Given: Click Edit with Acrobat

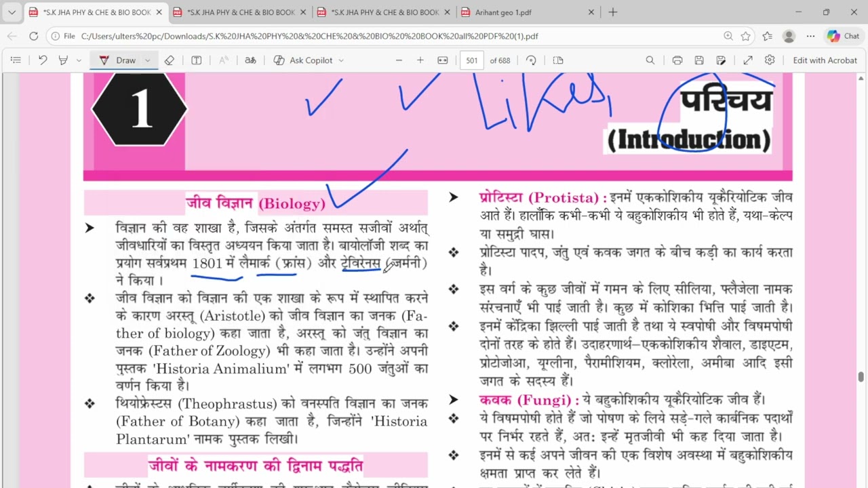Looking at the screenshot, I should (x=825, y=60).
